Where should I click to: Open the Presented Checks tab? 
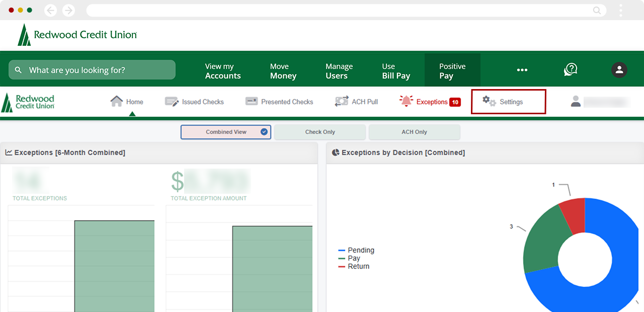click(x=279, y=102)
